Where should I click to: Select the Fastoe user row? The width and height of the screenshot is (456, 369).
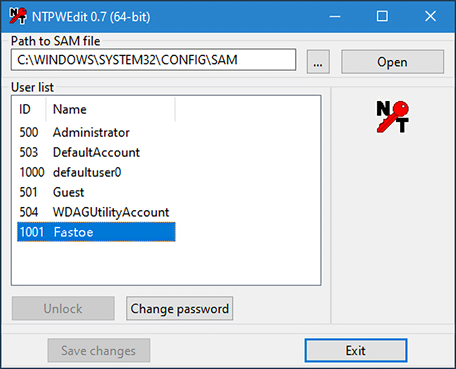[x=96, y=232]
